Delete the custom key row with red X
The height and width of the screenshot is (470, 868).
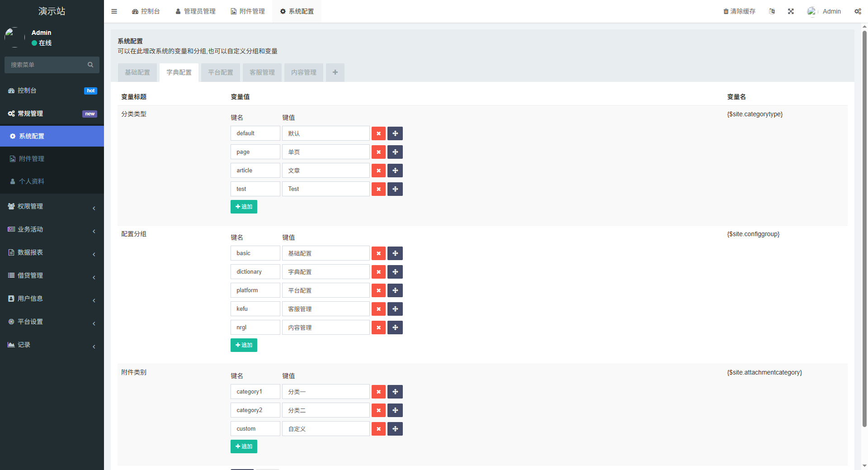(378, 429)
